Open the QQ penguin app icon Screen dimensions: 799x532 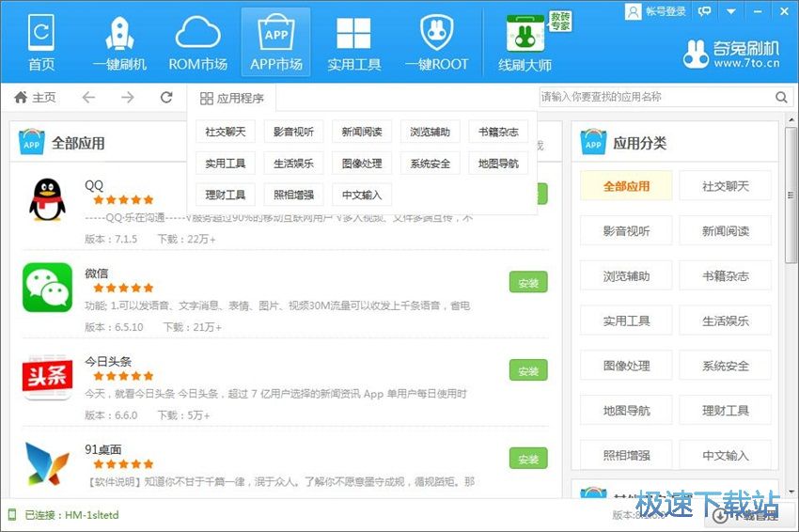pos(47,200)
